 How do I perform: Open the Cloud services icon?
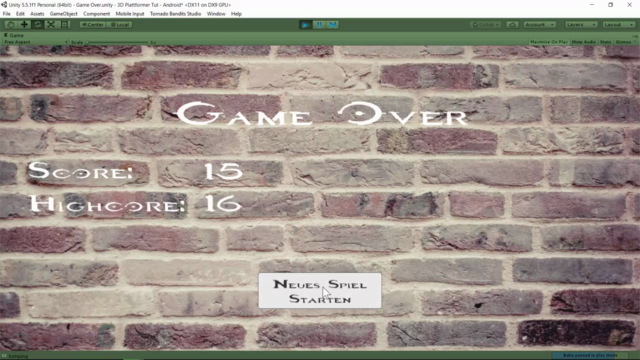(x=512, y=24)
